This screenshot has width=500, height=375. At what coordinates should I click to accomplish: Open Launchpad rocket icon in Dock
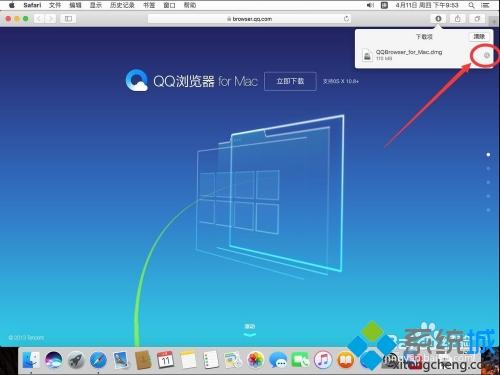pyautogui.click(x=76, y=360)
